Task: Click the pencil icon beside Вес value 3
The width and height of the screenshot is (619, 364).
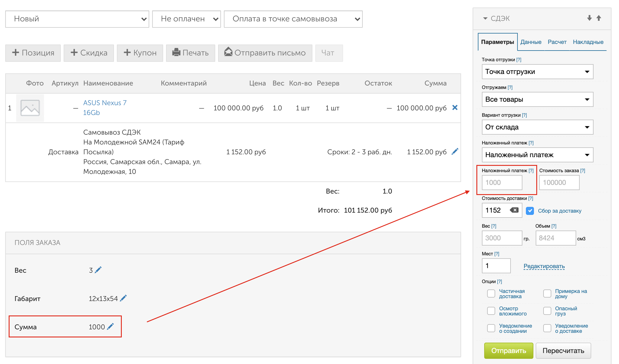Action: coord(98,270)
